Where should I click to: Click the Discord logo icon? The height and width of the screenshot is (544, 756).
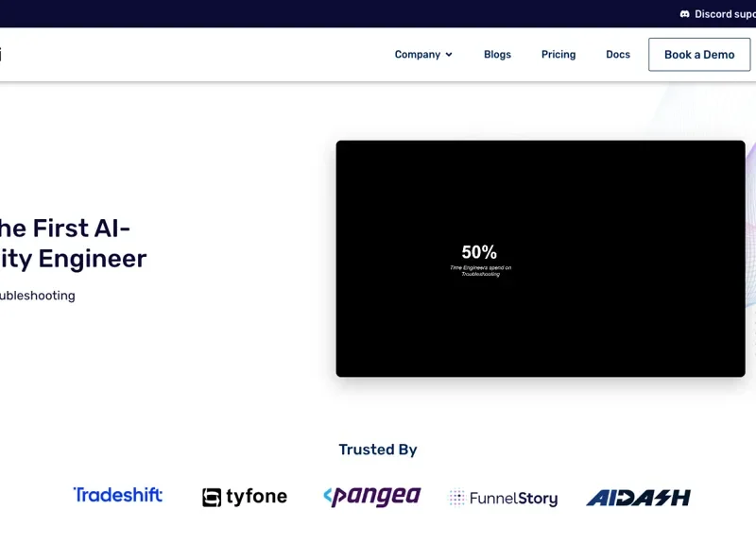684,14
